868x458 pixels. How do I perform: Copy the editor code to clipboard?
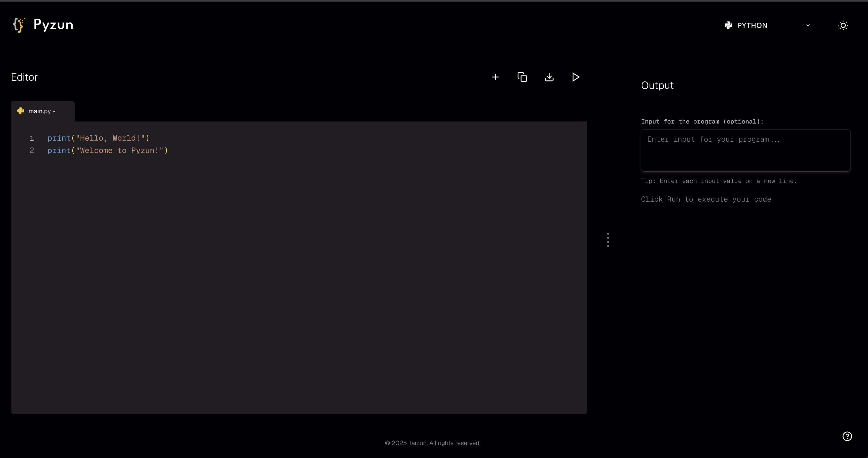click(x=522, y=77)
